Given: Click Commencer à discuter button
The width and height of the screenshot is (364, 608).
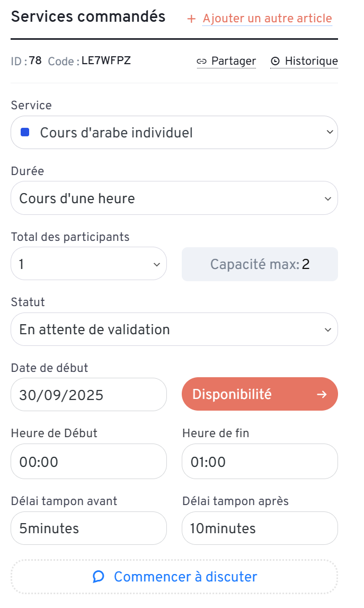Looking at the screenshot, I should click(x=174, y=577).
